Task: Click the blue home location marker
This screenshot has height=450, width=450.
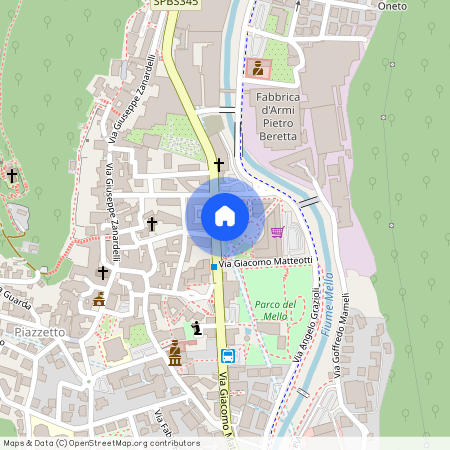Action: tap(225, 217)
